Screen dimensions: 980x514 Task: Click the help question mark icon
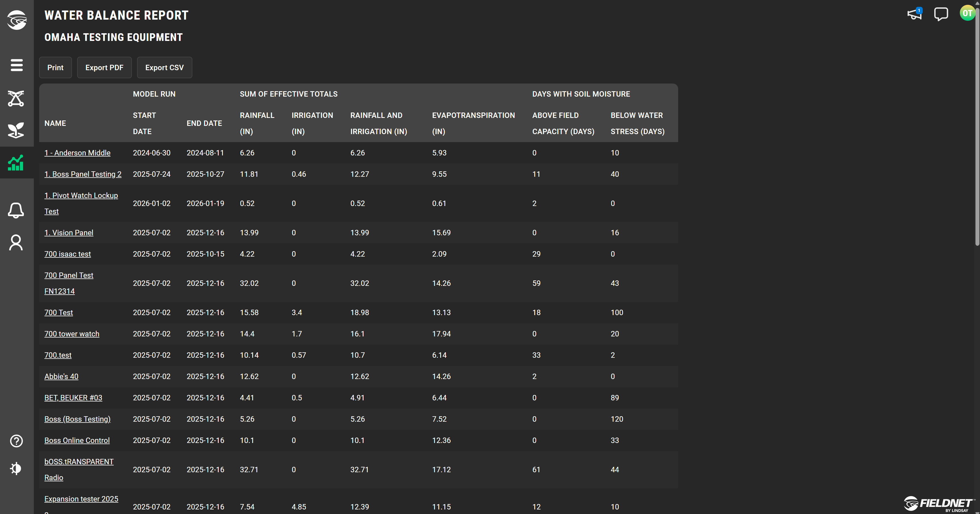click(16, 441)
